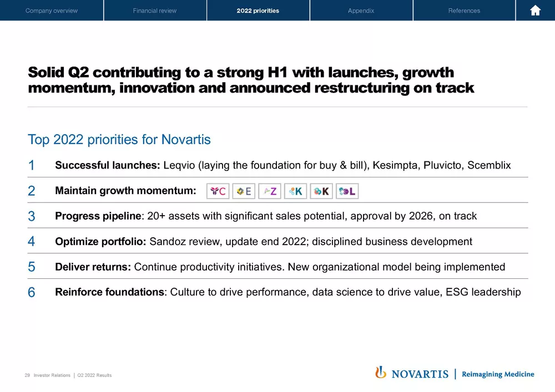Select the dark brown K brand icon
The image size is (555, 392).
321,191
